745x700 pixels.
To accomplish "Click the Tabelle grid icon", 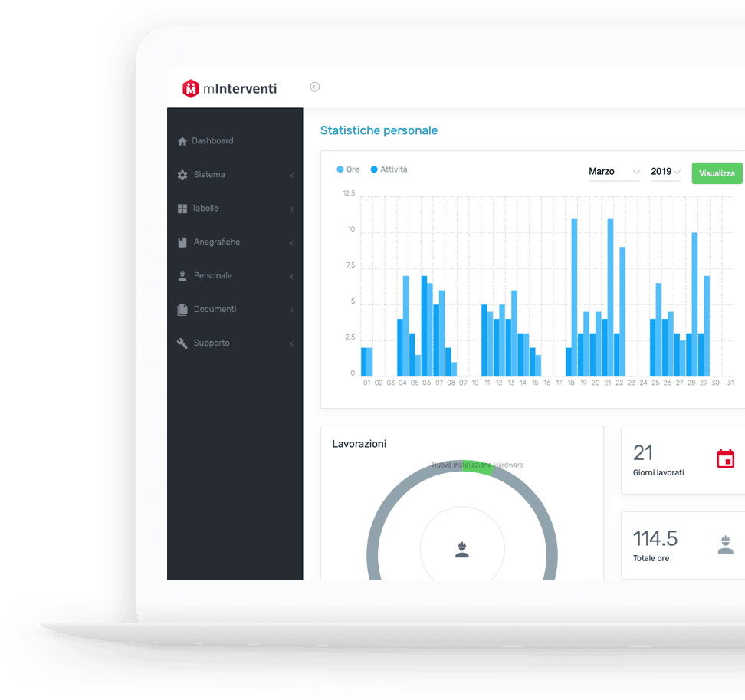I will coord(182,209).
